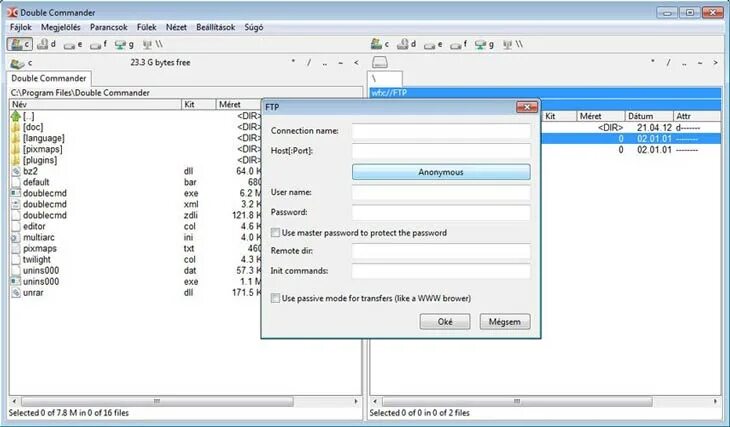The image size is (730, 427).
Task: Open the Megjelölés menu
Action: (61, 27)
